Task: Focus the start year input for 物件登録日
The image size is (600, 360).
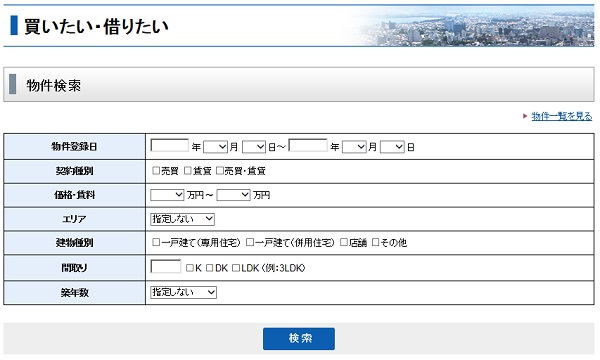Action: [170, 146]
